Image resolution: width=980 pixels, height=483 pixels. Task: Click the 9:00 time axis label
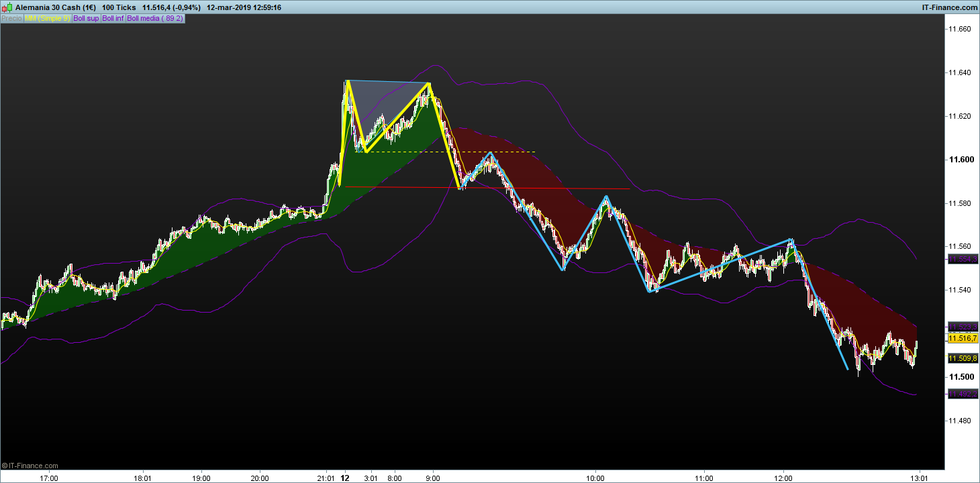433,478
